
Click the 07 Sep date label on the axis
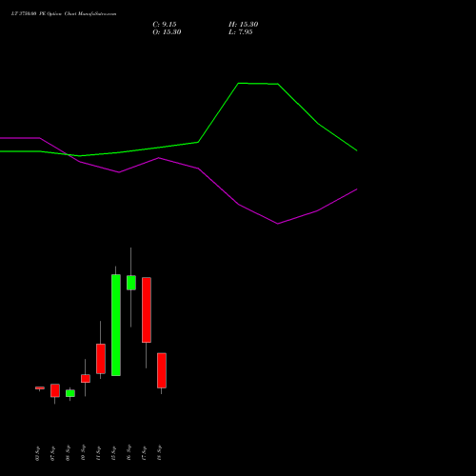pos(52,453)
